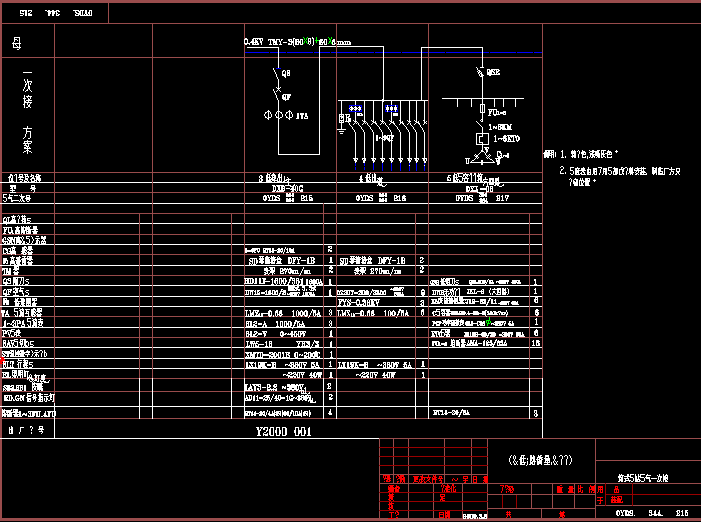Select the "HD11F-1600" knife switch entry
This screenshot has width=701, height=522.
pos(283,282)
